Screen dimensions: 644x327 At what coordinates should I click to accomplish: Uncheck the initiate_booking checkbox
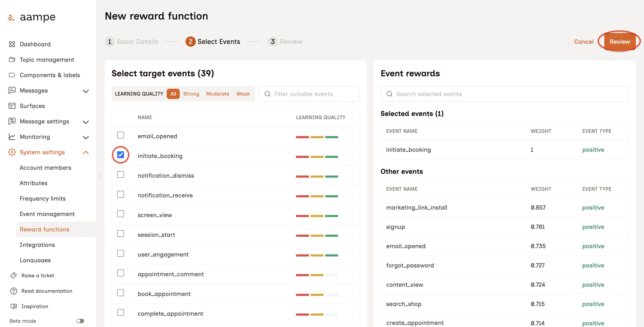[x=121, y=155]
